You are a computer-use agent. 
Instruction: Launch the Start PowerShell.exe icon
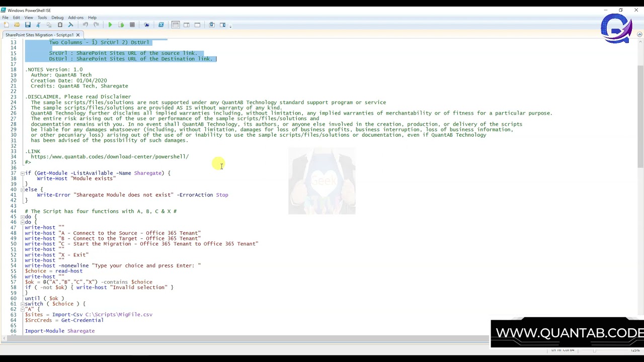pyautogui.click(x=161, y=25)
